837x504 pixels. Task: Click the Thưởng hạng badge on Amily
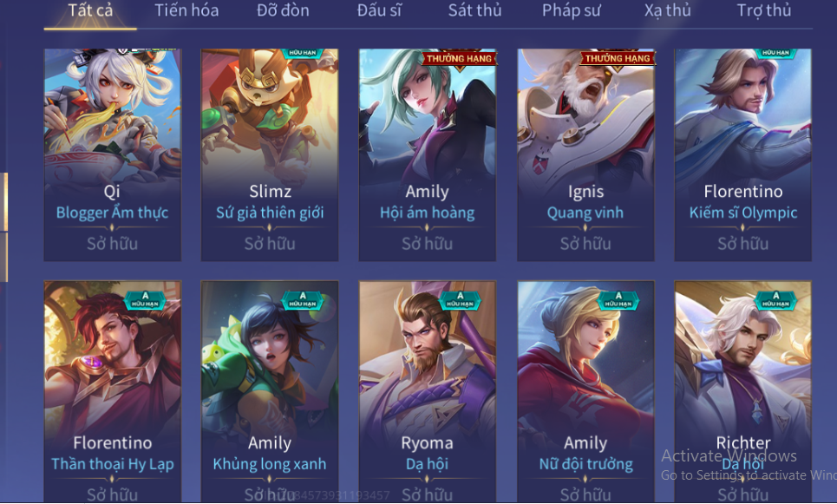pyautogui.click(x=459, y=58)
